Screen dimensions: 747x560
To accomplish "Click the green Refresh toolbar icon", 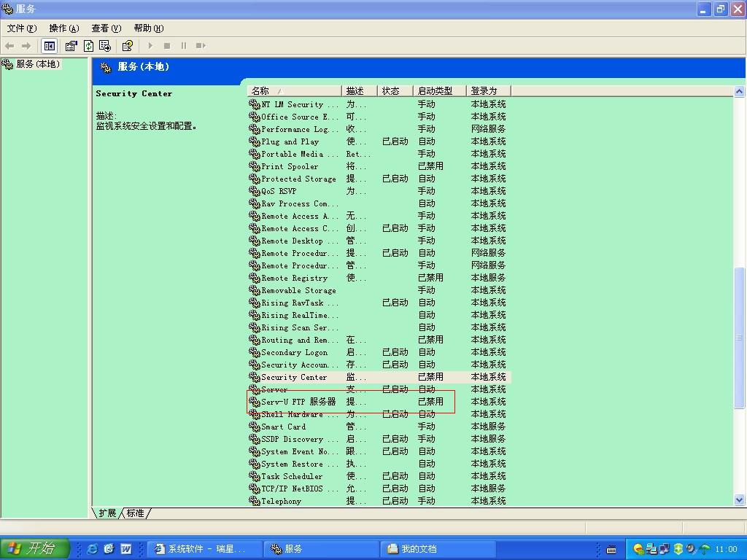I will point(88,46).
